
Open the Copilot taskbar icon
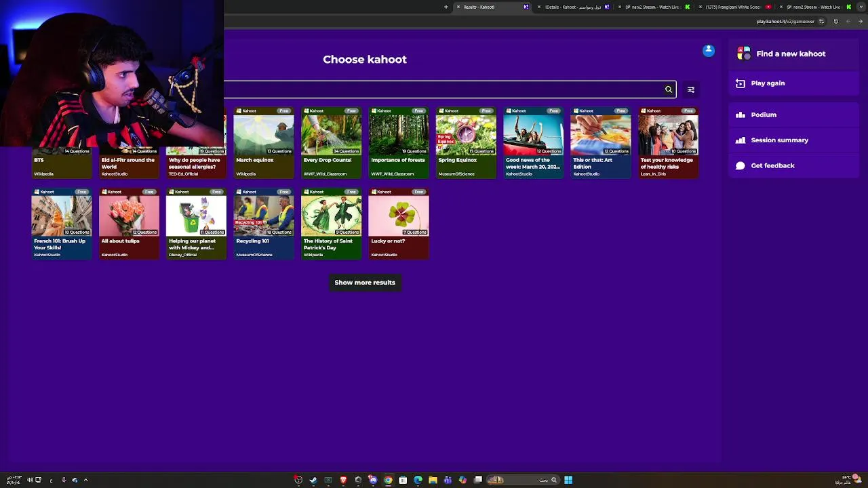click(x=462, y=480)
